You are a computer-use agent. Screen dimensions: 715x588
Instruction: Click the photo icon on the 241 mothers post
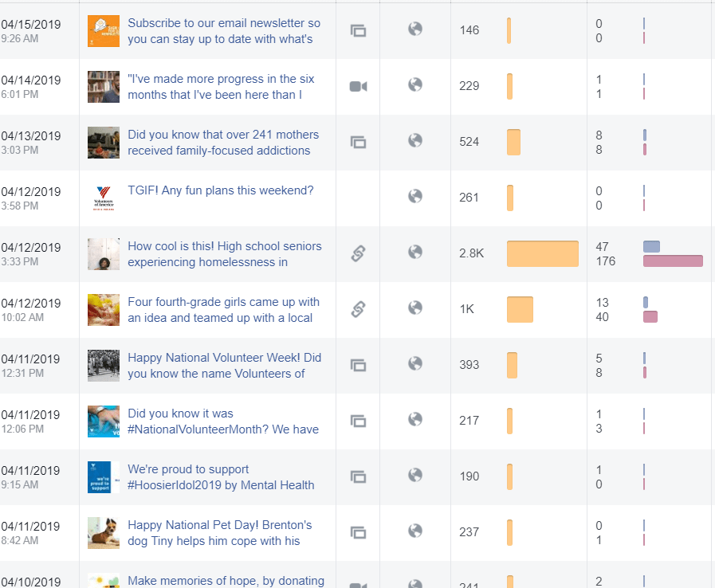pyautogui.click(x=358, y=142)
